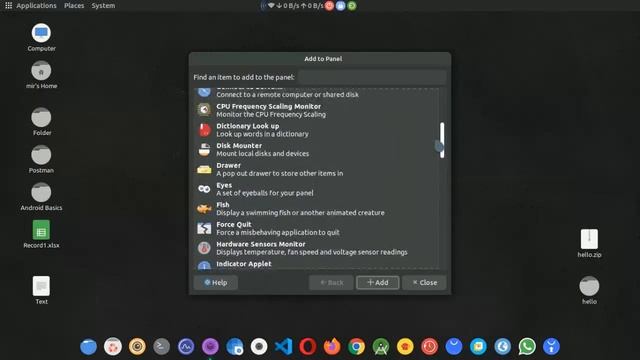
Task: Select the Eyes applet icon
Action: point(204,189)
